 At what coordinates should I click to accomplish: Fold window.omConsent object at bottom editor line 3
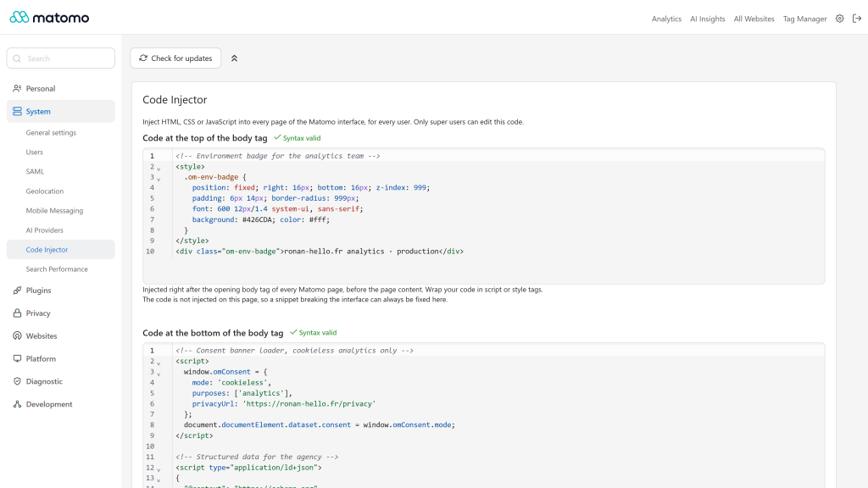click(159, 374)
